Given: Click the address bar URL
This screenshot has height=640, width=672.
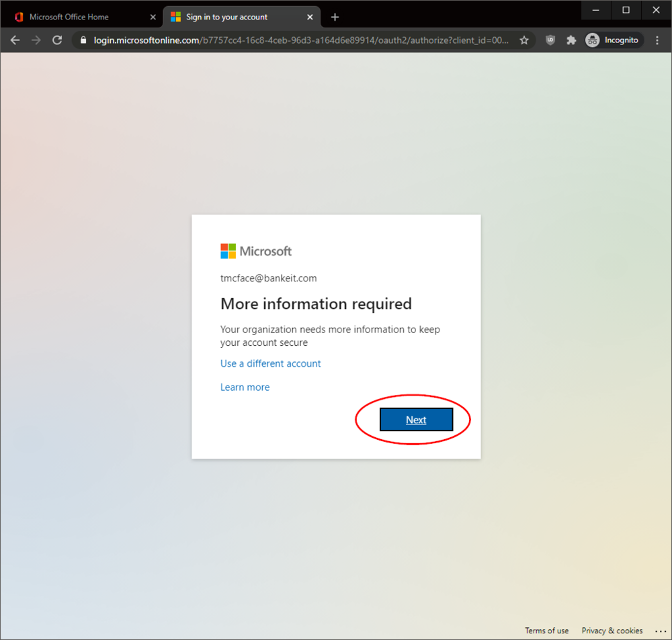Looking at the screenshot, I should (x=301, y=40).
